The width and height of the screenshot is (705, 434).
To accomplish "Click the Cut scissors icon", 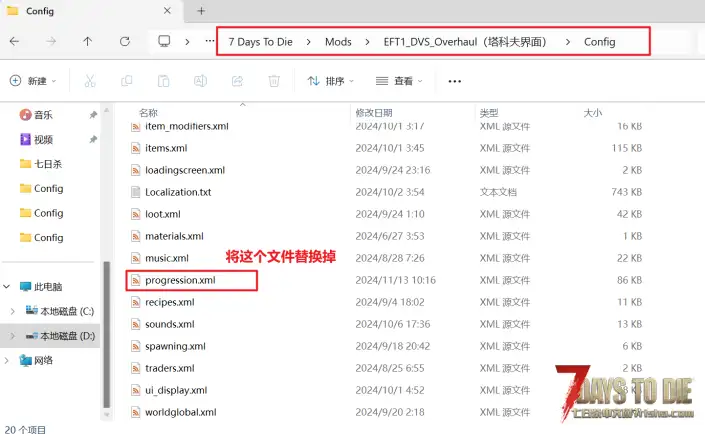I will coord(90,81).
